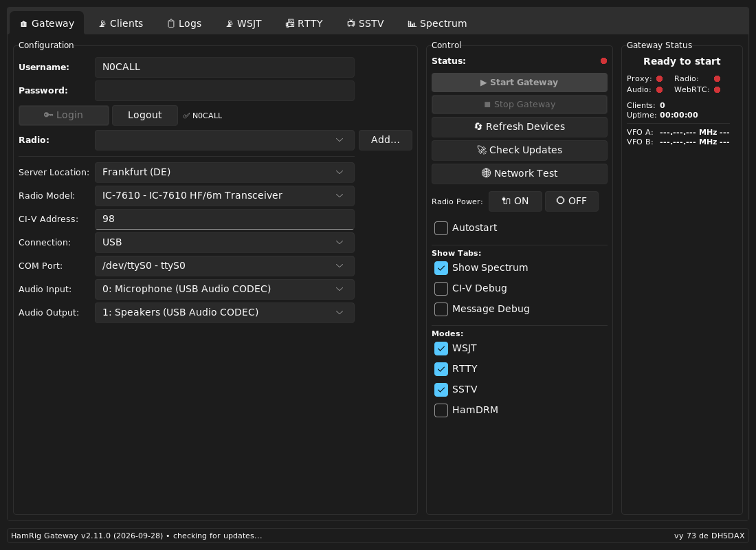Click the Spectrum tab chart icon

412,23
